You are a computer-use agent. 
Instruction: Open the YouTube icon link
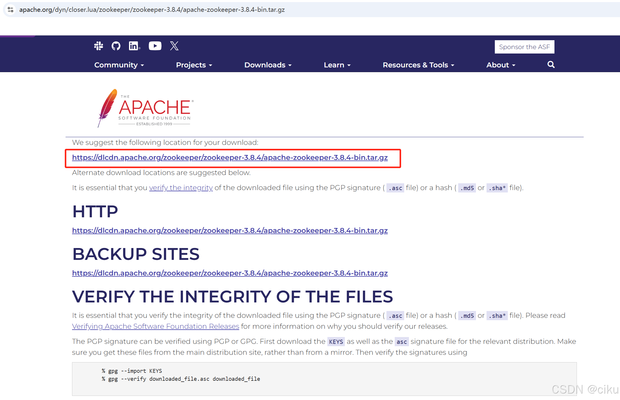tap(155, 46)
